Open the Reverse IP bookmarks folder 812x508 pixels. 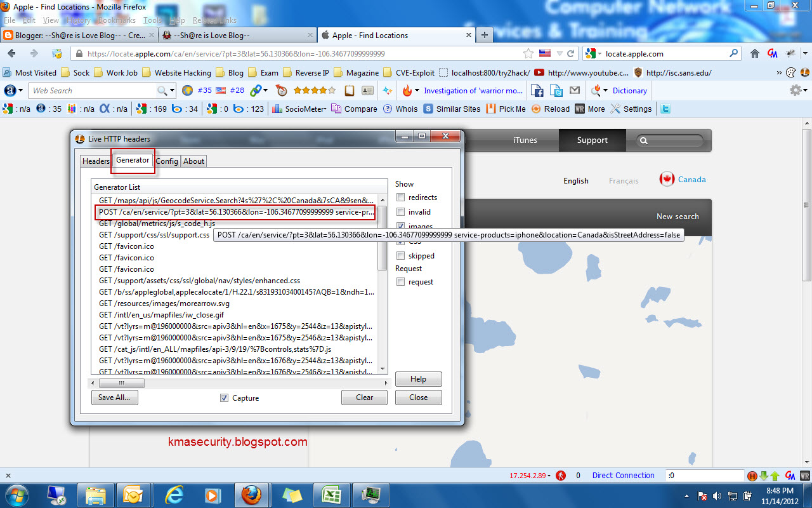click(x=306, y=73)
